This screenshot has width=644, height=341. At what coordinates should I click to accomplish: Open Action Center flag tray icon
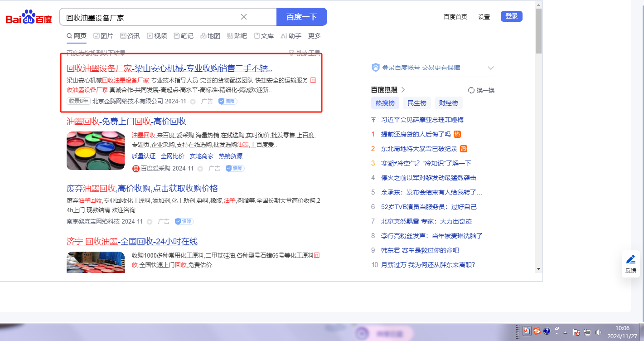pos(576,332)
